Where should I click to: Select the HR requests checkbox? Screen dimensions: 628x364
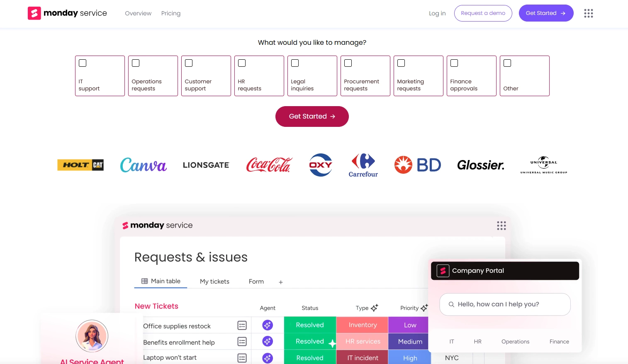tap(242, 63)
